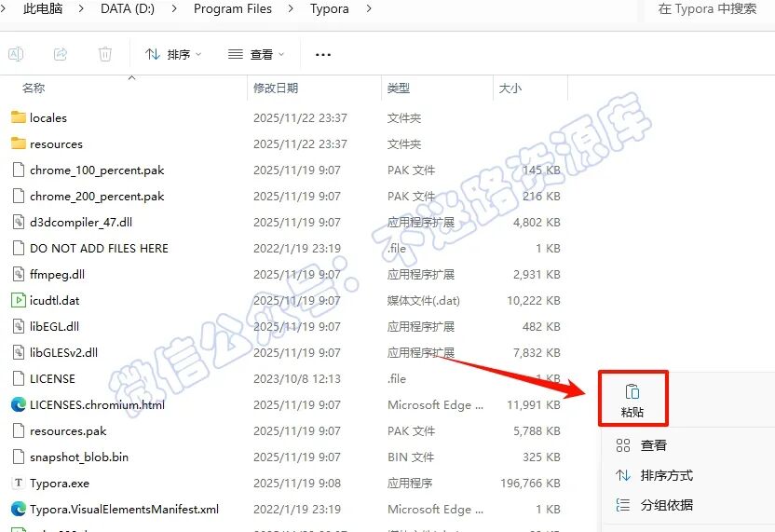Click chrome_200_percent.pak file icon
The image size is (775, 532).
(19, 197)
